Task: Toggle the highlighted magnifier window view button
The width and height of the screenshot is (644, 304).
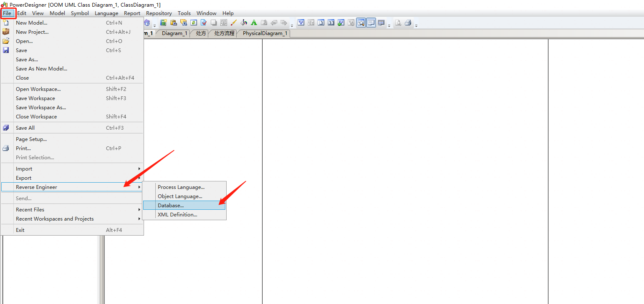Action: (361, 23)
